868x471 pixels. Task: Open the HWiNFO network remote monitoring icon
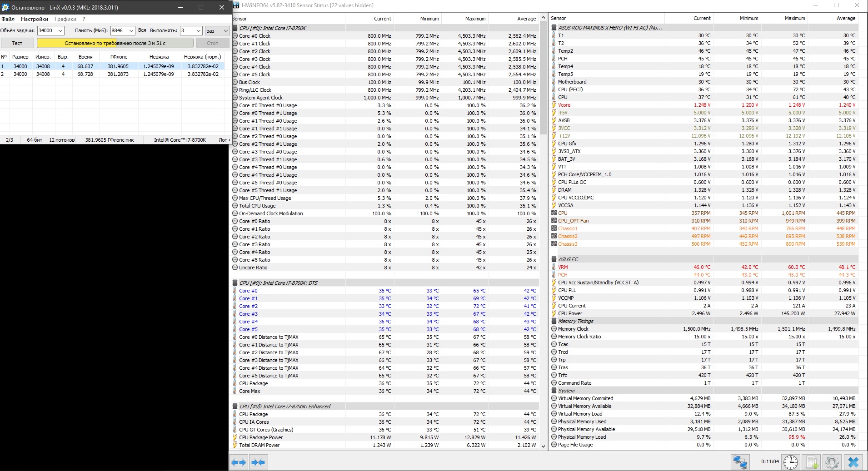[x=740, y=462]
